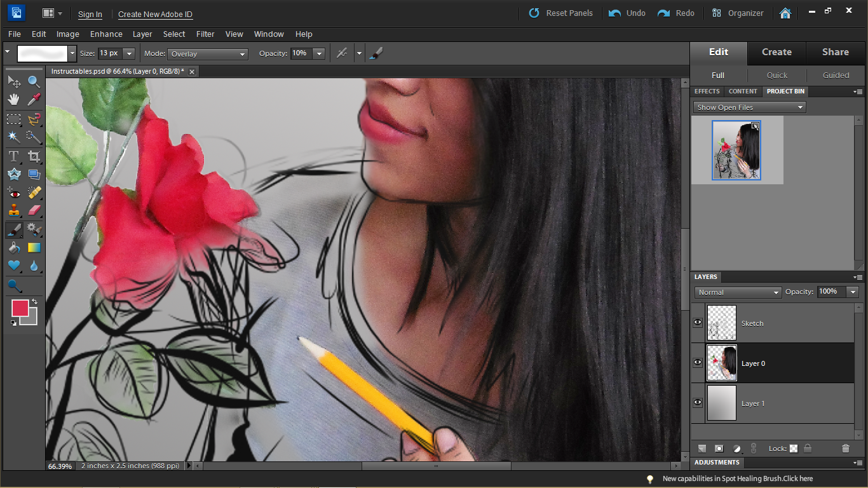This screenshot has height=488, width=868.
Task: Select the Red Eye Removal tool
Action: 14,193
